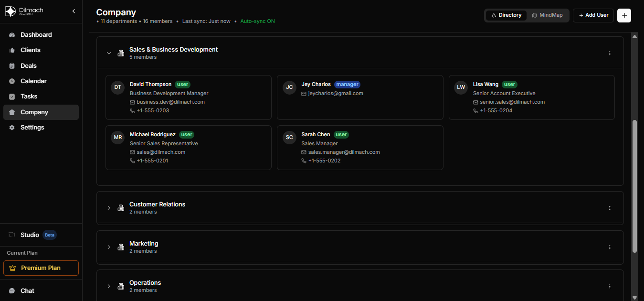The image size is (644, 301).
Task: Click the Sales & Business Development building icon
Action: coord(121,53)
